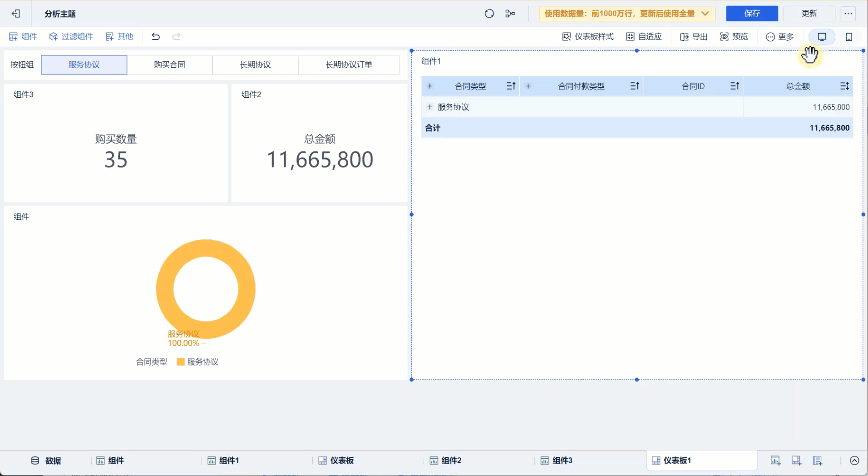
Task: Switch to the 组件 bottom tab
Action: (x=110, y=461)
